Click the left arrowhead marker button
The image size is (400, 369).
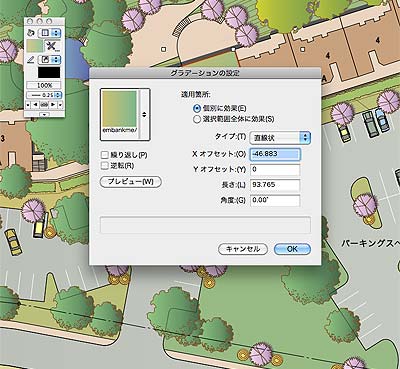tap(36, 105)
